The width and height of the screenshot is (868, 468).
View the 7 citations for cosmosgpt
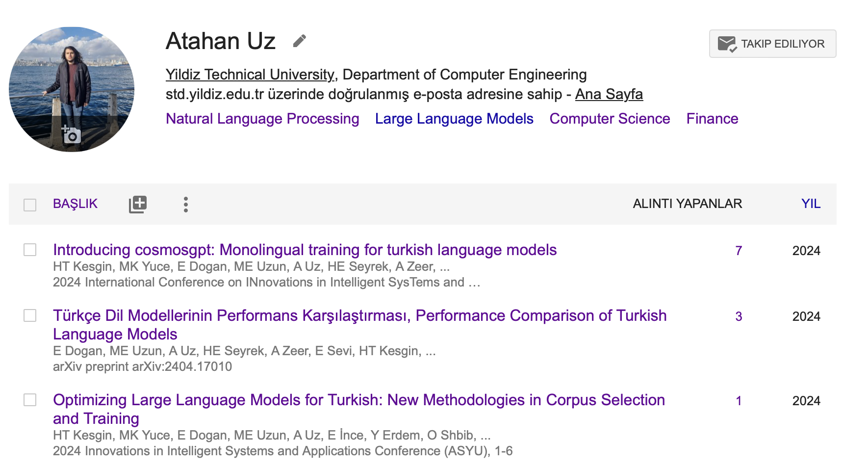click(x=739, y=251)
